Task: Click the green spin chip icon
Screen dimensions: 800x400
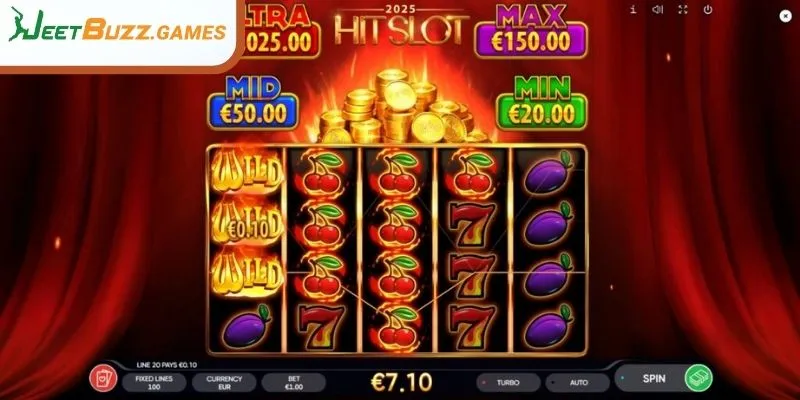Action: click(x=698, y=379)
